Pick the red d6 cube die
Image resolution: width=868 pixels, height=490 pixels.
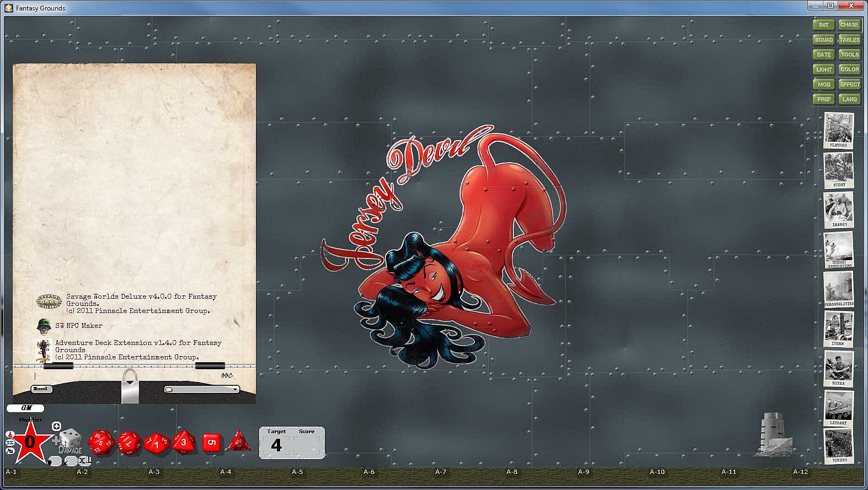[211, 442]
